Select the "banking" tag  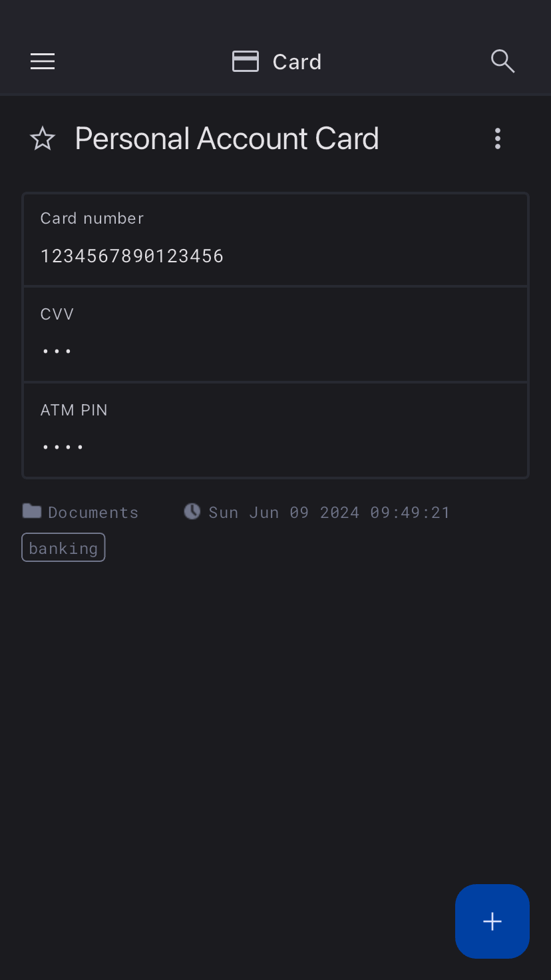(x=63, y=548)
